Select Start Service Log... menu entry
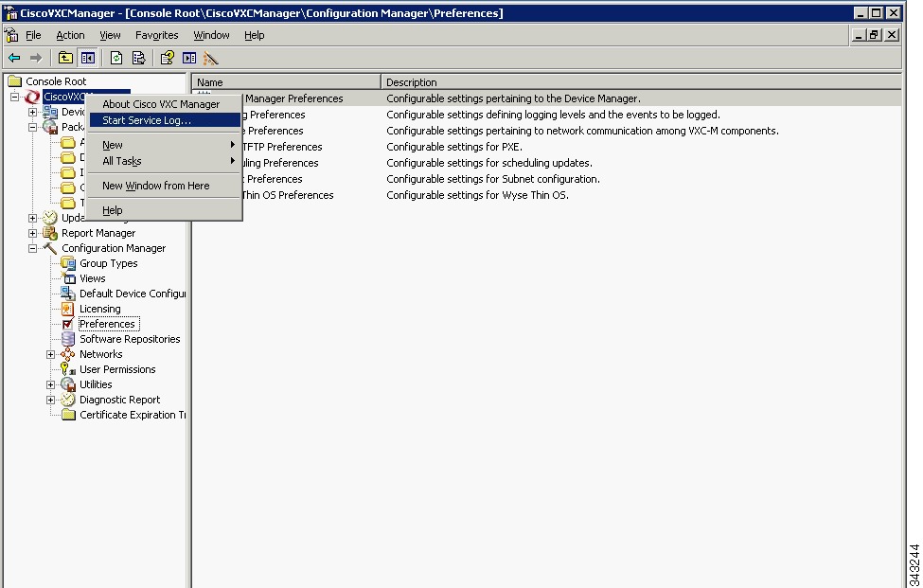This screenshot has height=588, width=923. pyautogui.click(x=165, y=120)
